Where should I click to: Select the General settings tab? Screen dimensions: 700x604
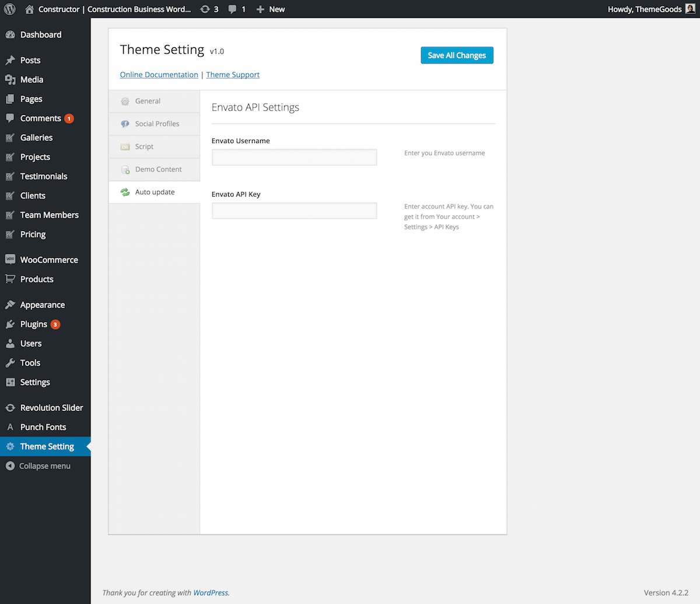(148, 100)
